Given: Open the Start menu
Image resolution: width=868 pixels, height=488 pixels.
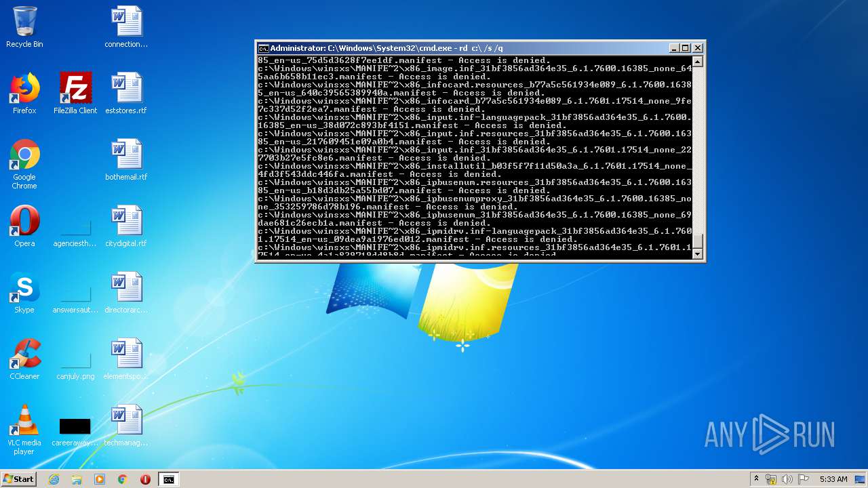Looking at the screenshot, I should coord(19,479).
